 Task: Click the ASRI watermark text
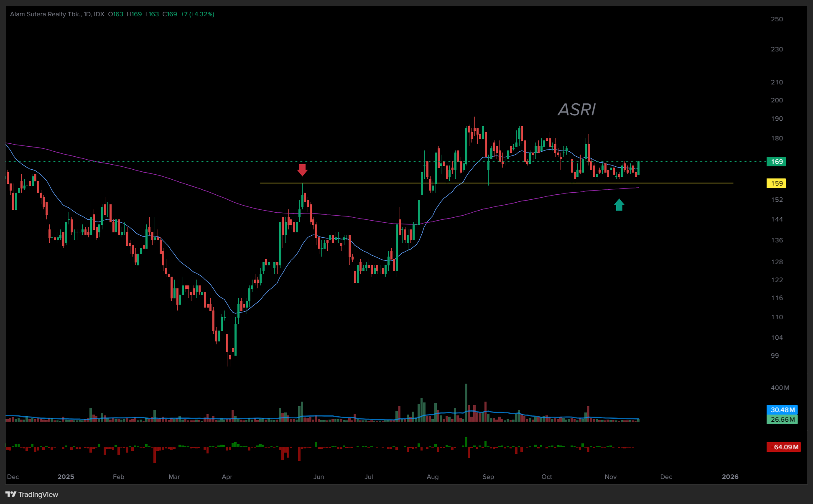[x=576, y=110]
